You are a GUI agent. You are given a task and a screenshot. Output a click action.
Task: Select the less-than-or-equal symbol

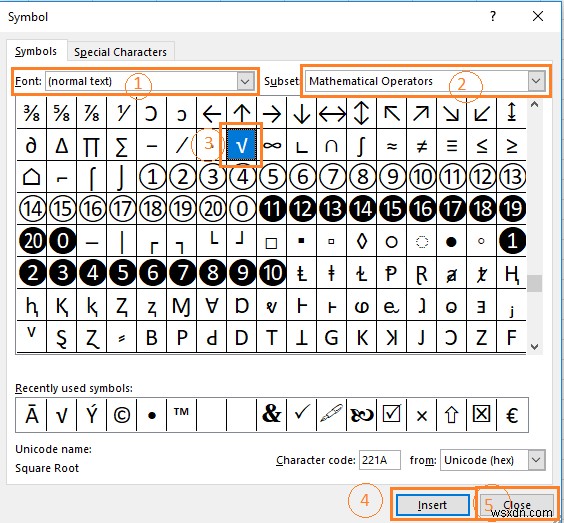tap(482, 145)
